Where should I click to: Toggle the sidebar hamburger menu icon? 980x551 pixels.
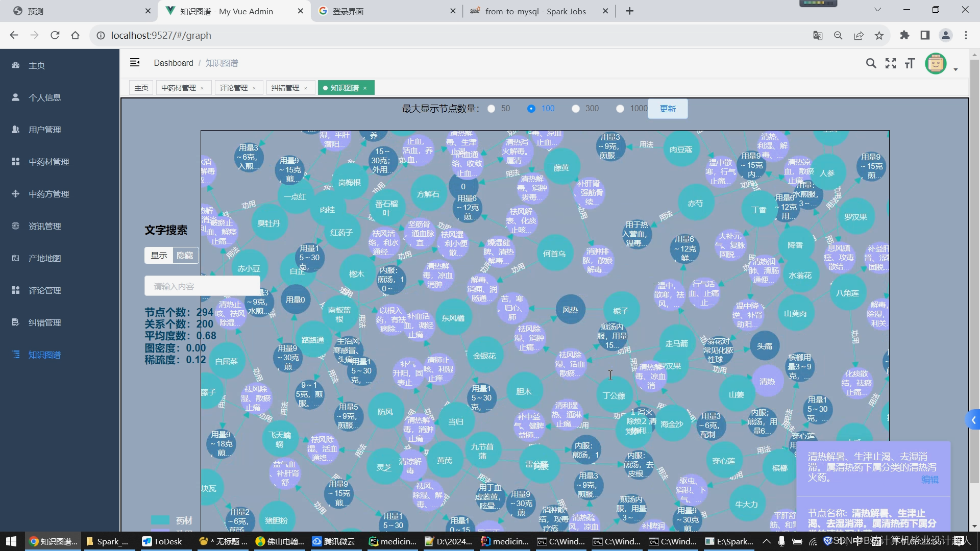pyautogui.click(x=135, y=62)
